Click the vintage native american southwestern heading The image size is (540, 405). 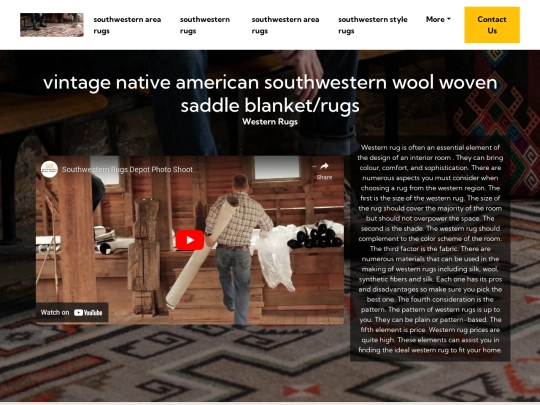(x=270, y=94)
